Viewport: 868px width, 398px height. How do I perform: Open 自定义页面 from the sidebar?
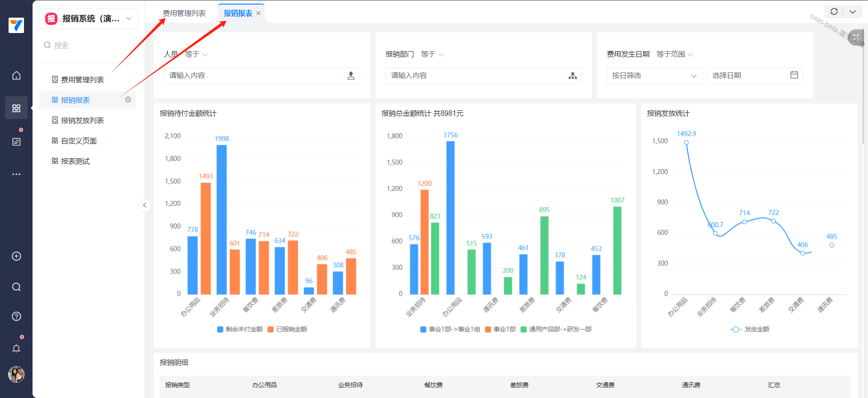tap(79, 141)
